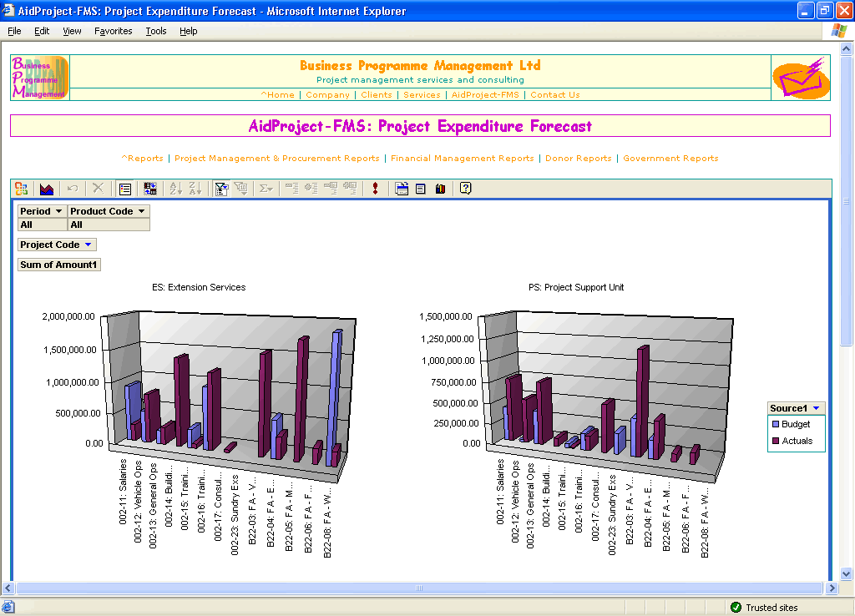This screenshot has height=616, width=855.
Task: Click the Undo arrow in chart toolbar
Action: tap(73, 189)
